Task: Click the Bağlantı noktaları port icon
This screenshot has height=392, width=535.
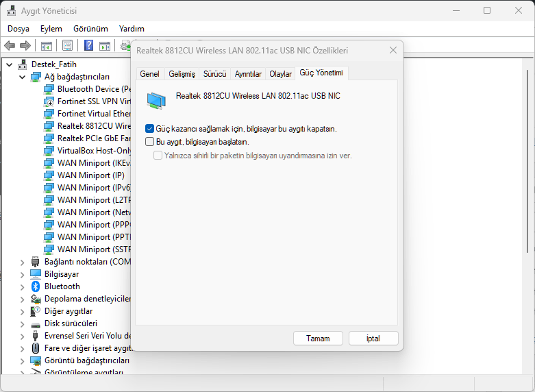Action: (x=36, y=262)
